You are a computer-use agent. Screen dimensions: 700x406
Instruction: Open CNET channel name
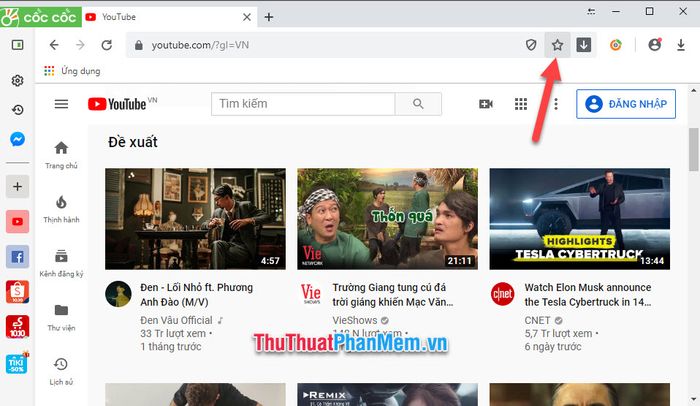pos(538,320)
